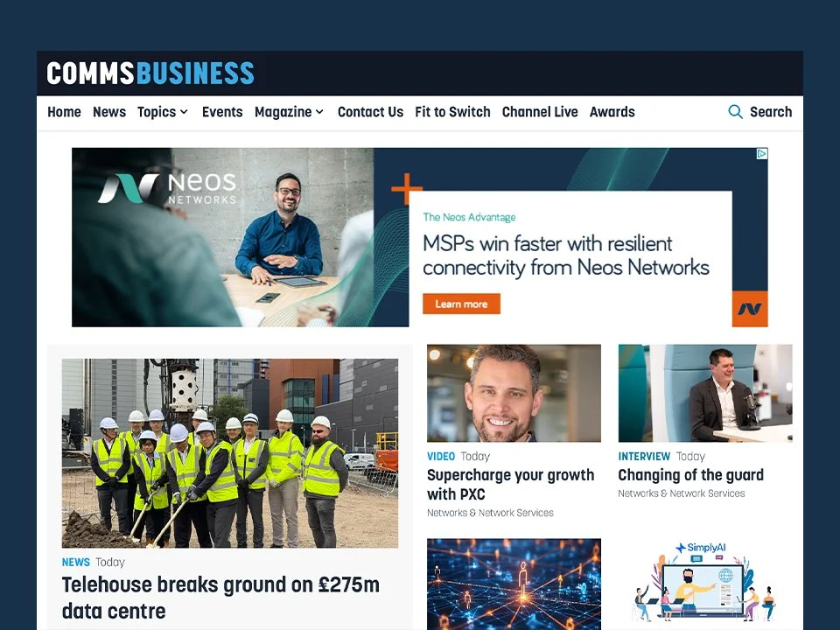
Task: Click the Comms Business site logo
Action: pos(150,73)
